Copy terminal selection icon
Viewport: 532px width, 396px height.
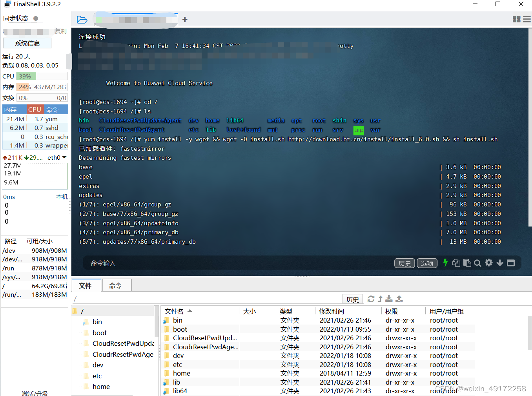456,263
